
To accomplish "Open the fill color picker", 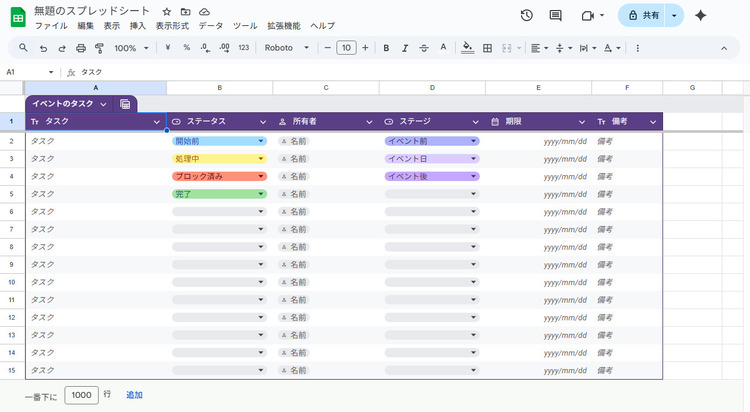I will tap(467, 48).
